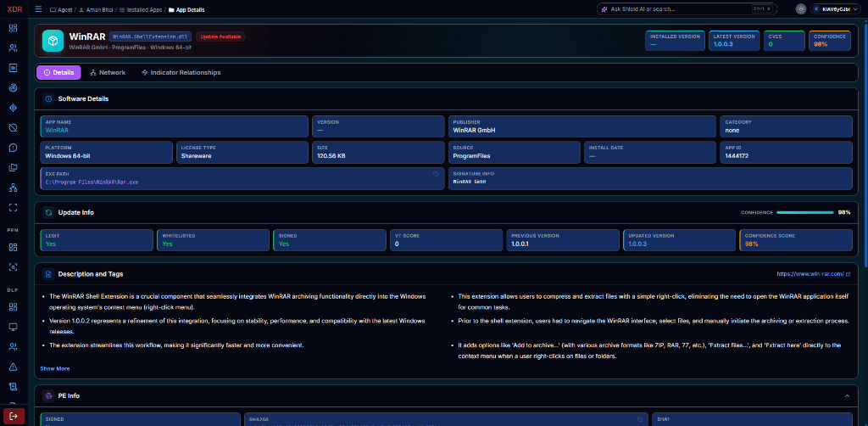Go to Aman Bhai breadcrumb
This screenshot has height=426, width=868.
(96, 10)
